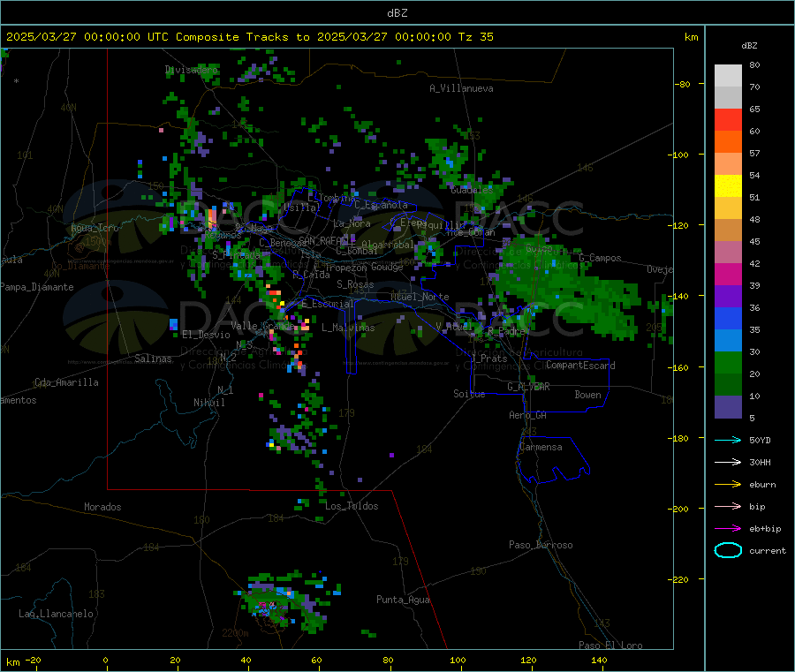The width and height of the screenshot is (795, 672).
Task: Click the C_Española location label
Action: pos(382,205)
